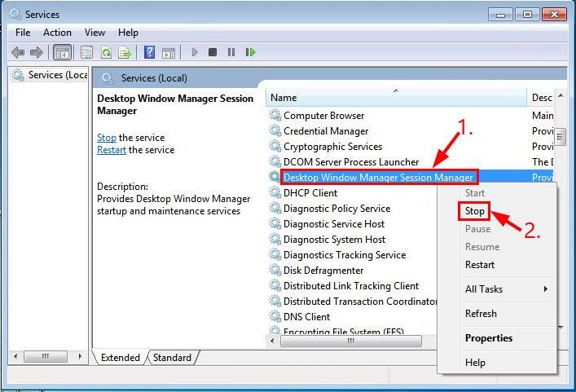Image resolution: width=576 pixels, height=392 pixels.
Task: Click the Restart the service link
Action: point(112,150)
